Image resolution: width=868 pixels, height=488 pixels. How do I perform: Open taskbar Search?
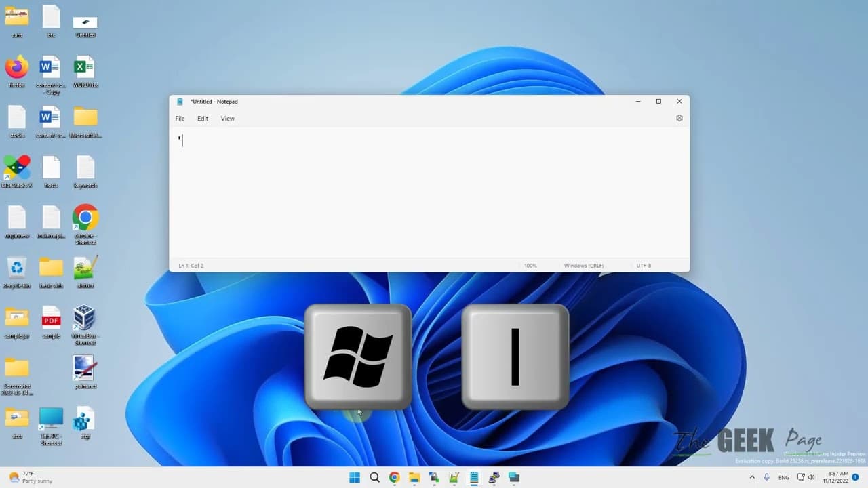pos(374,477)
